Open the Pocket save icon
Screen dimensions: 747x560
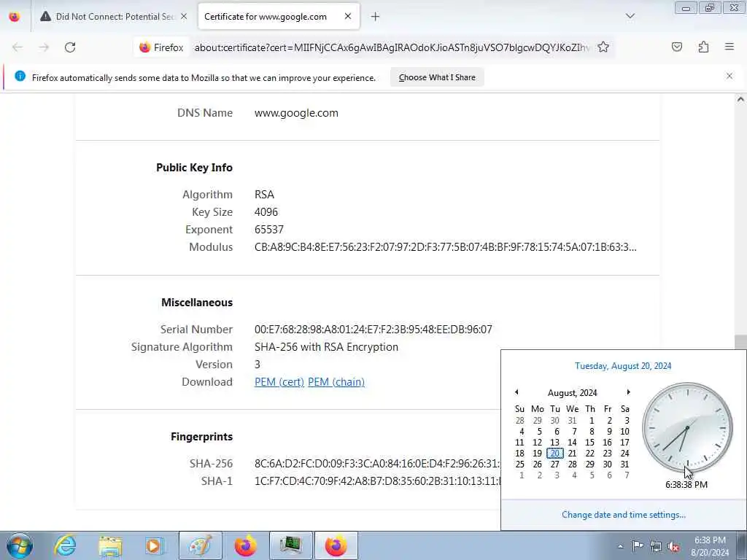676,47
